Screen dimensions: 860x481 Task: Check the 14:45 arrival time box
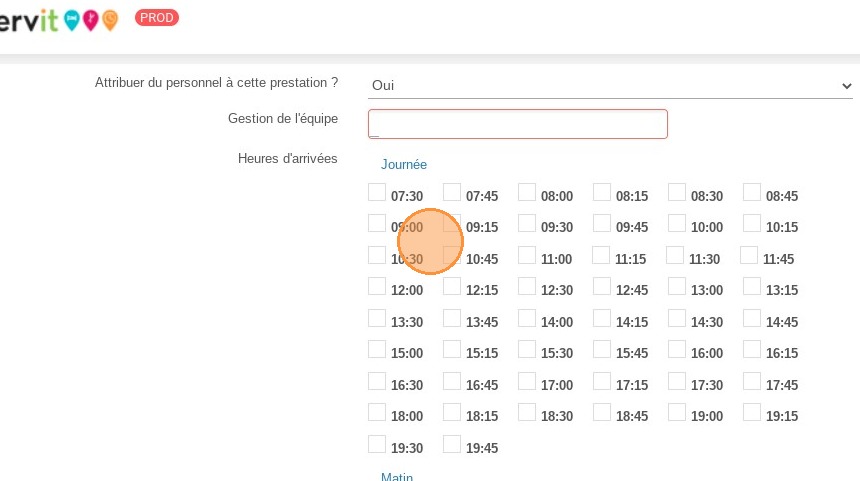coord(752,318)
